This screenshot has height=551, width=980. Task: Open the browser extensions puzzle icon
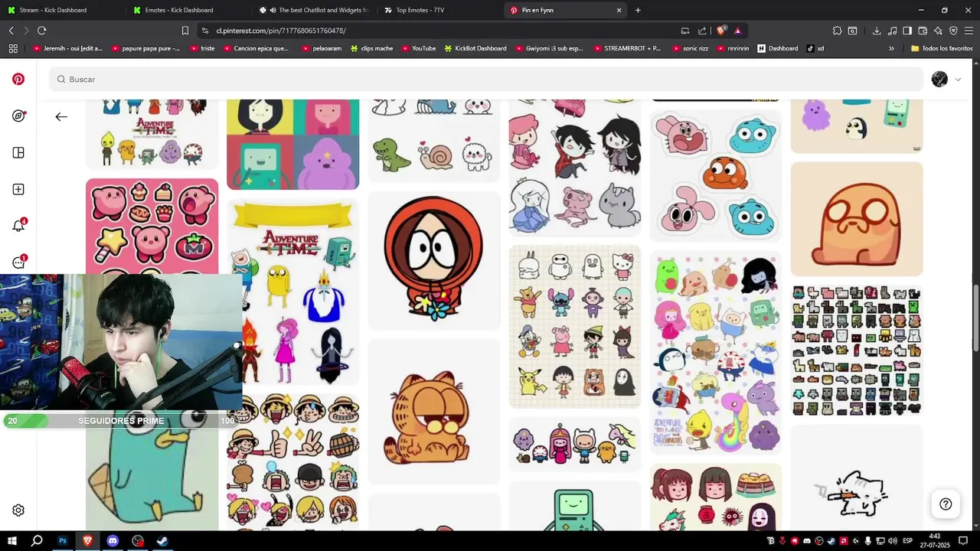click(837, 31)
